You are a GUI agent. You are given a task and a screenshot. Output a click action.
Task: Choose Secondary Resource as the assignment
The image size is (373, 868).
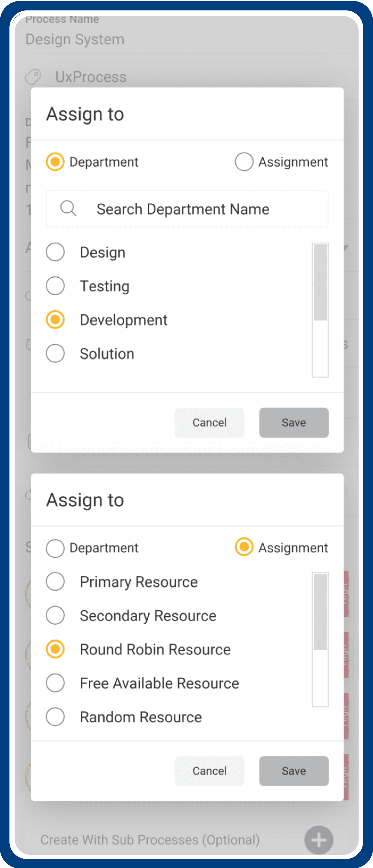[55, 615]
